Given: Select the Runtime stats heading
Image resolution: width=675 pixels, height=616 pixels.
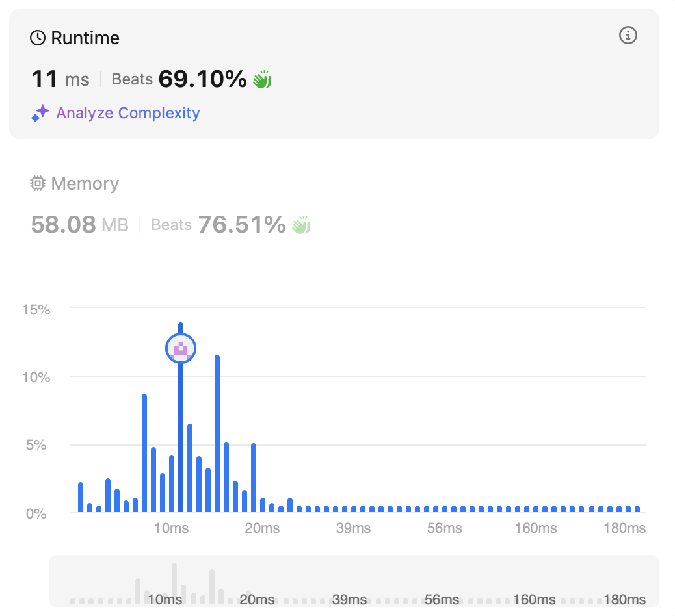Looking at the screenshot, I should tap(85, 38).
